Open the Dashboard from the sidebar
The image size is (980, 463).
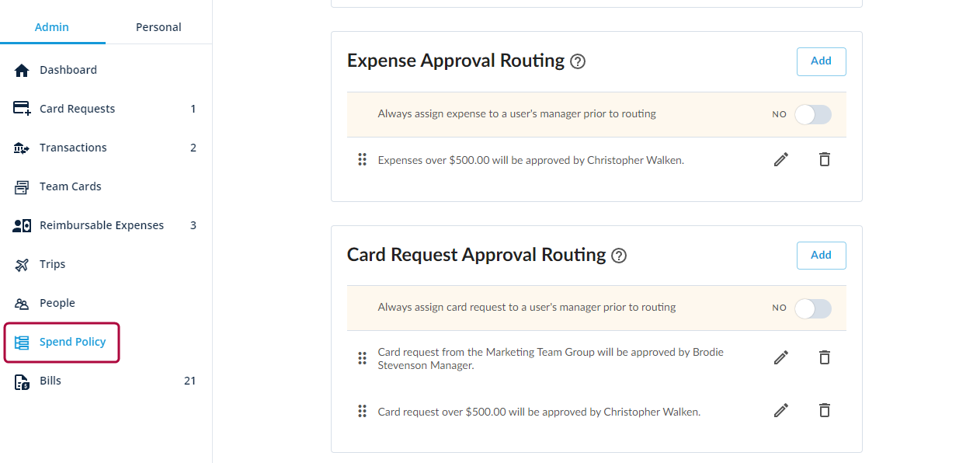(21, 70)
